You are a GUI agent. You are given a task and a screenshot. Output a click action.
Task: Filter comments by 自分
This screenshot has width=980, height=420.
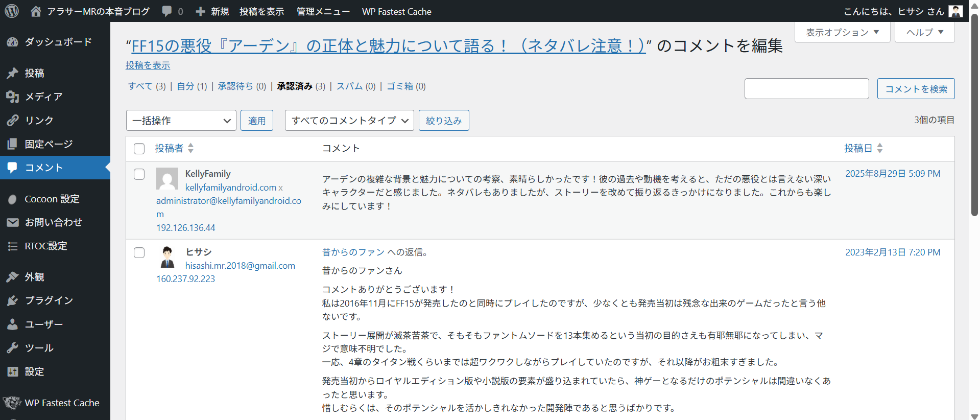pos(185,86)
